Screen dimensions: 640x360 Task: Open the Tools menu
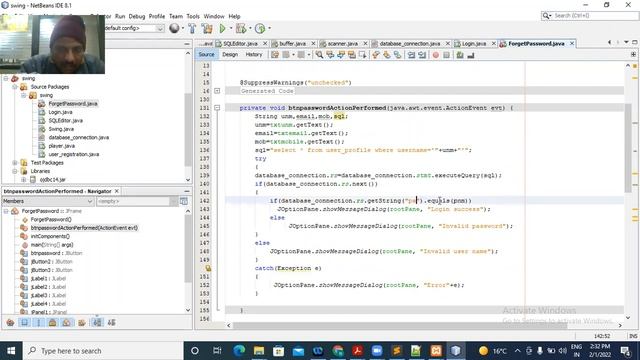pos(193,16)
